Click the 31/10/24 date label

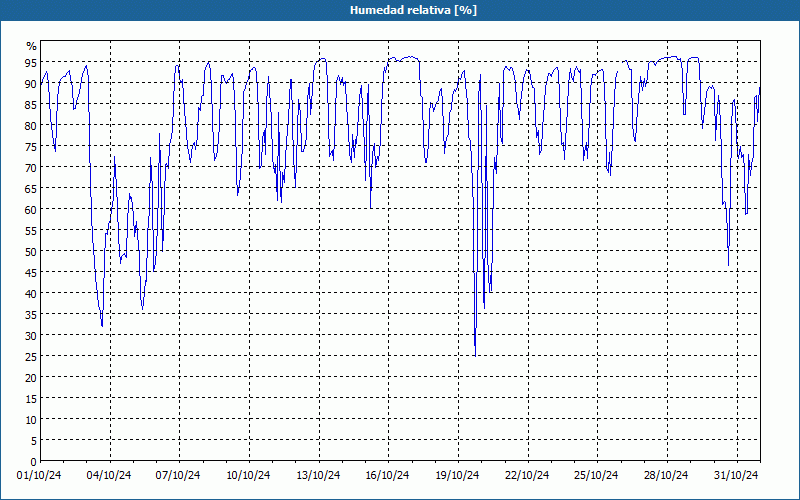click(x=736, y=475)
